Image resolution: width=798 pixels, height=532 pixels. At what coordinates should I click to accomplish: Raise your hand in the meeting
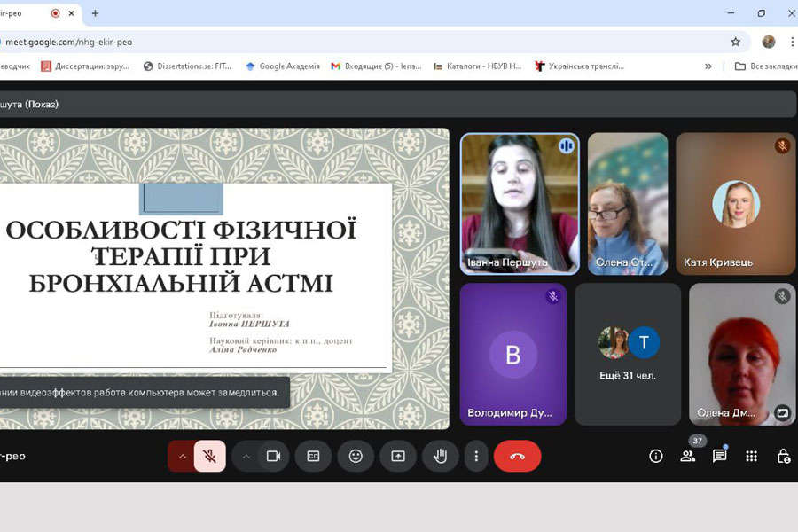coord(440,456)
